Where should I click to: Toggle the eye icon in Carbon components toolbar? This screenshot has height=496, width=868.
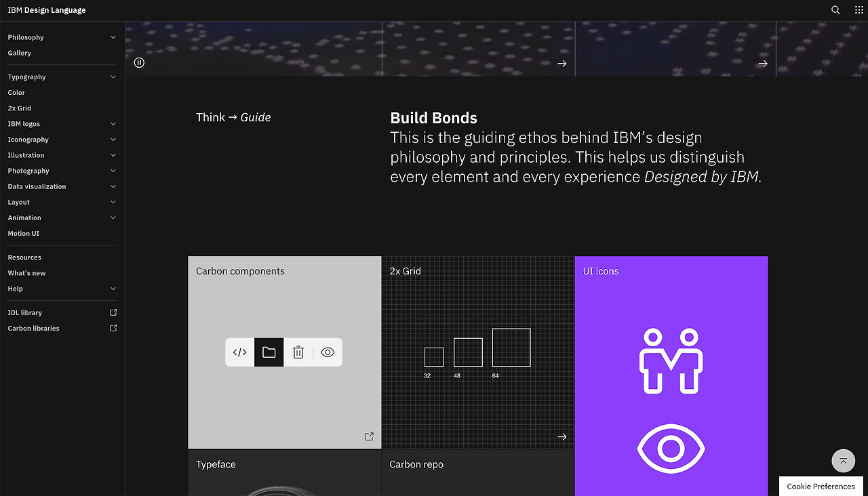pos(328,352)
